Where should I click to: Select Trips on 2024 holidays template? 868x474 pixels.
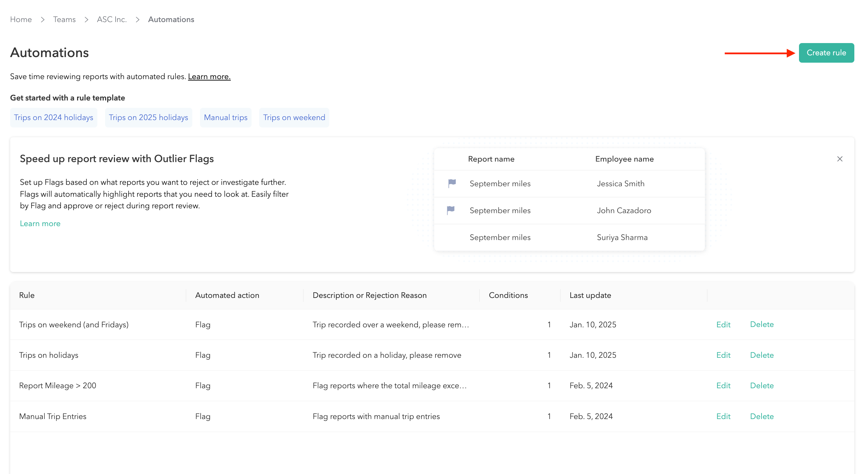54,118
